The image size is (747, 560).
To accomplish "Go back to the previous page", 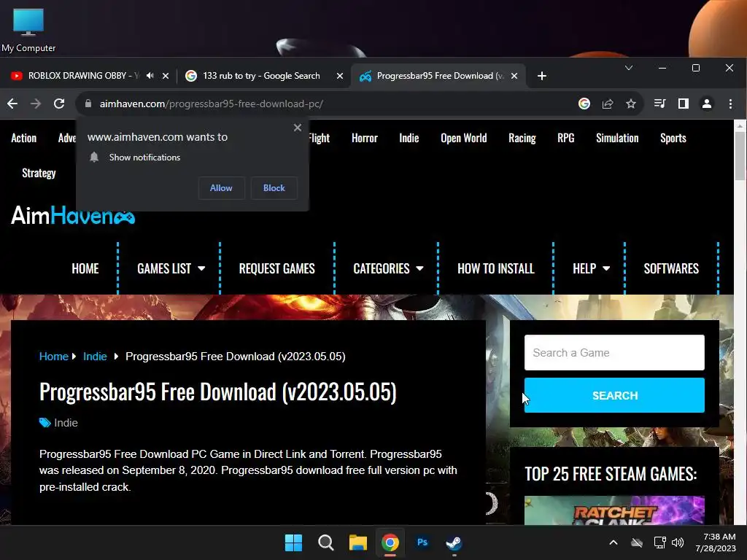I will (13, 104).
